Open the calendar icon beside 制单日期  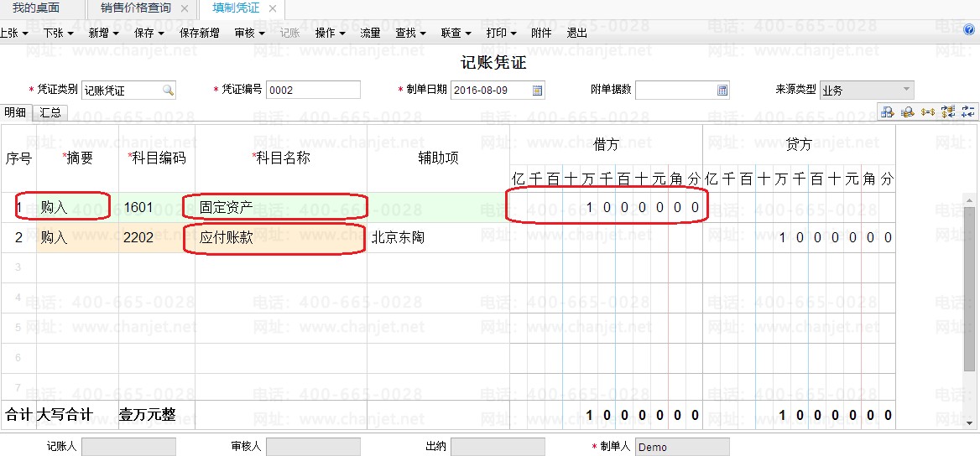537,90
